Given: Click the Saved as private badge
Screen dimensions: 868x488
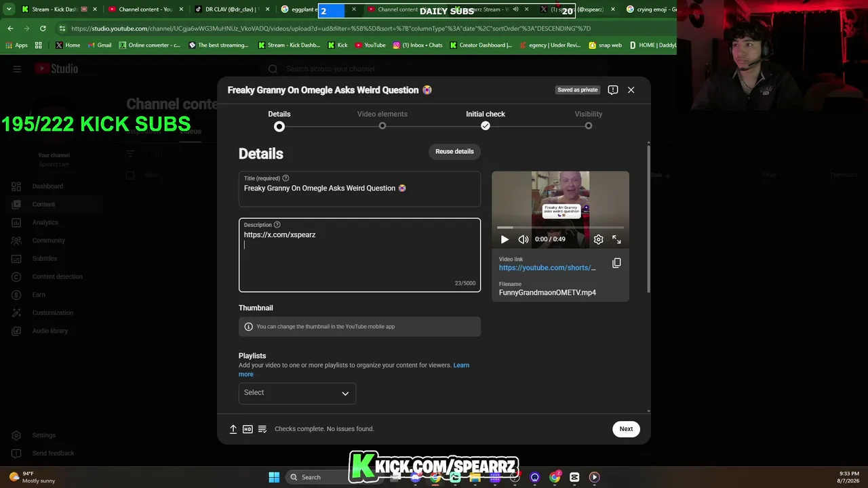Looking at the screenshot, I should tap(578, 89).
